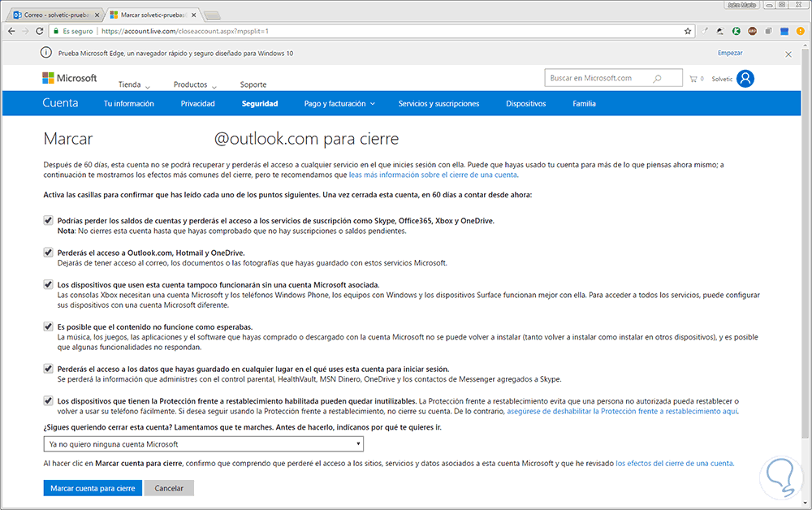Toggle 'Es posible que el contenido' checkbox
This screenshot has height=510, width=812.
click(x=48, y=326)
